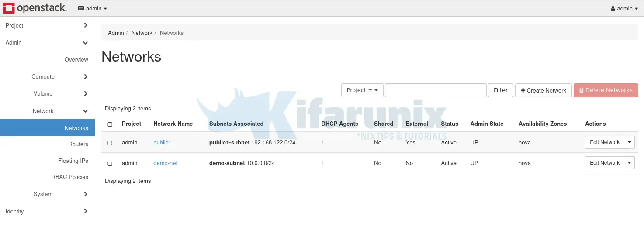The height and width of the screenshot is (227, 644).
Task: Click the Availability Zones column header
Action: pyautogui.click(x=543, y=124)
